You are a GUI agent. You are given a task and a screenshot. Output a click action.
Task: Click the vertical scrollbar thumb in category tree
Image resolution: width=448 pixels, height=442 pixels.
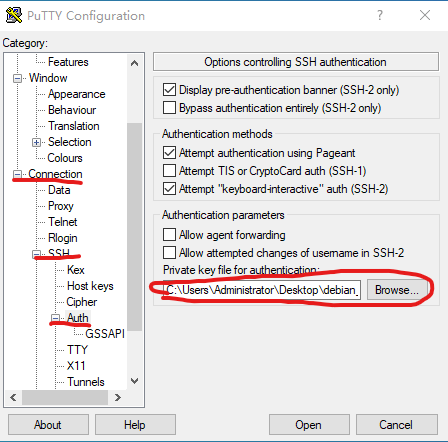click(134, 227)
